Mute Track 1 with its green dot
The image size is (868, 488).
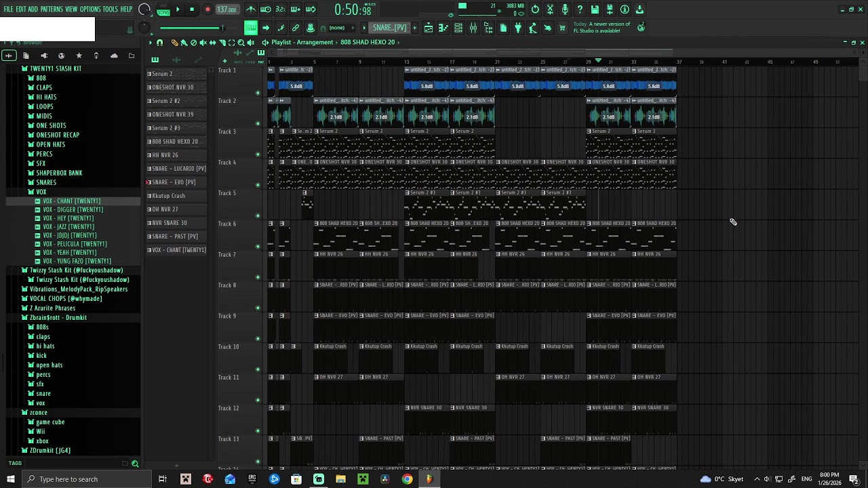click(x=258, y=93)
